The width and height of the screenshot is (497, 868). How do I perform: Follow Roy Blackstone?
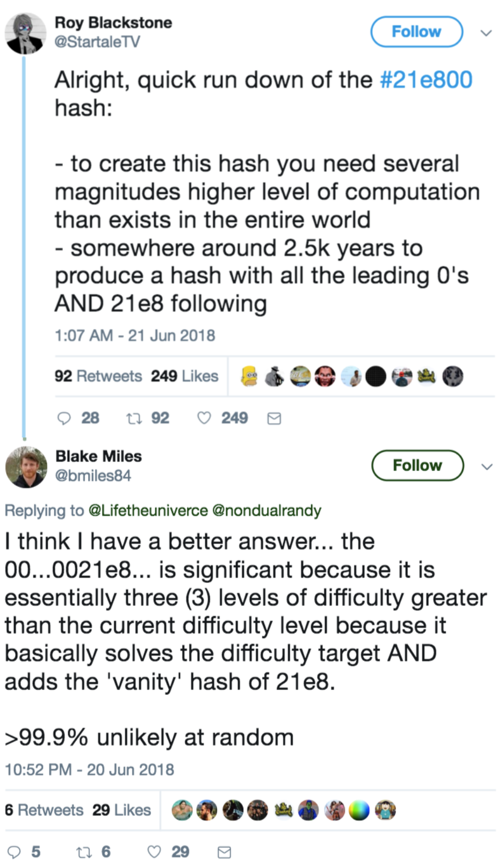(416, 32)
